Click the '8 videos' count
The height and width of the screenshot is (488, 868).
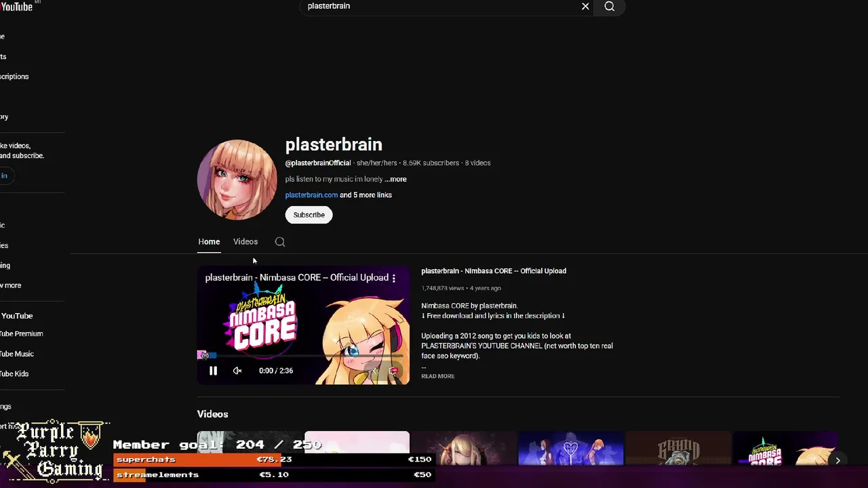[x=477, y=163]
